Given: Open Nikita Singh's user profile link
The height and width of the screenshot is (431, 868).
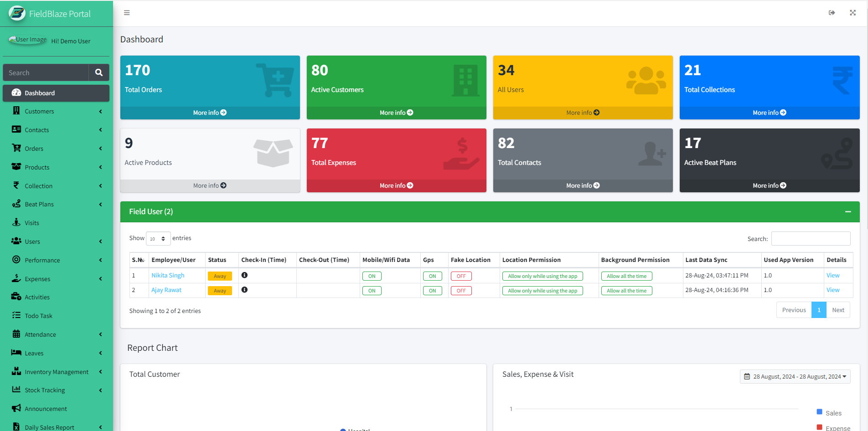Looking at the screenshot, I should (x=168, y=275).
